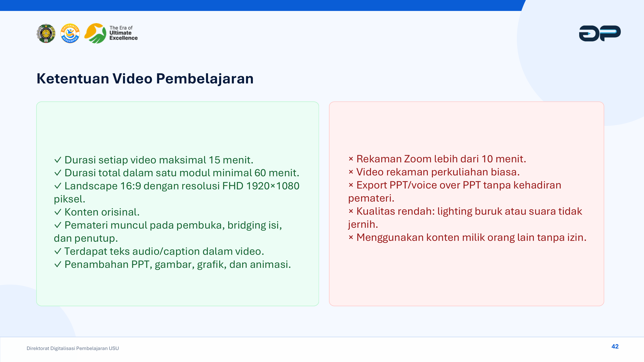Screen dimensions: 644x362
Task: Click the 'Landscape 16:9 dengan resolusi FHD' line
Action: point(176,186)
